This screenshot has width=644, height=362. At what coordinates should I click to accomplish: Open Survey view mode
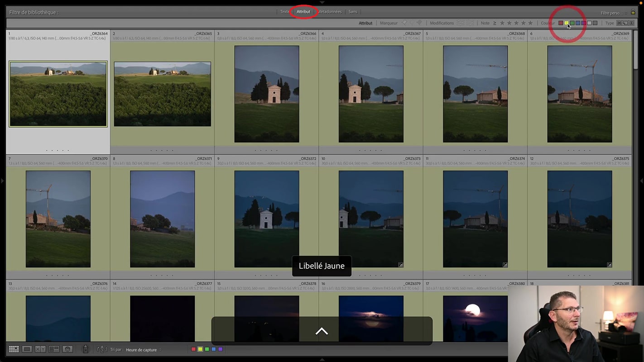[x=54, y=349]
